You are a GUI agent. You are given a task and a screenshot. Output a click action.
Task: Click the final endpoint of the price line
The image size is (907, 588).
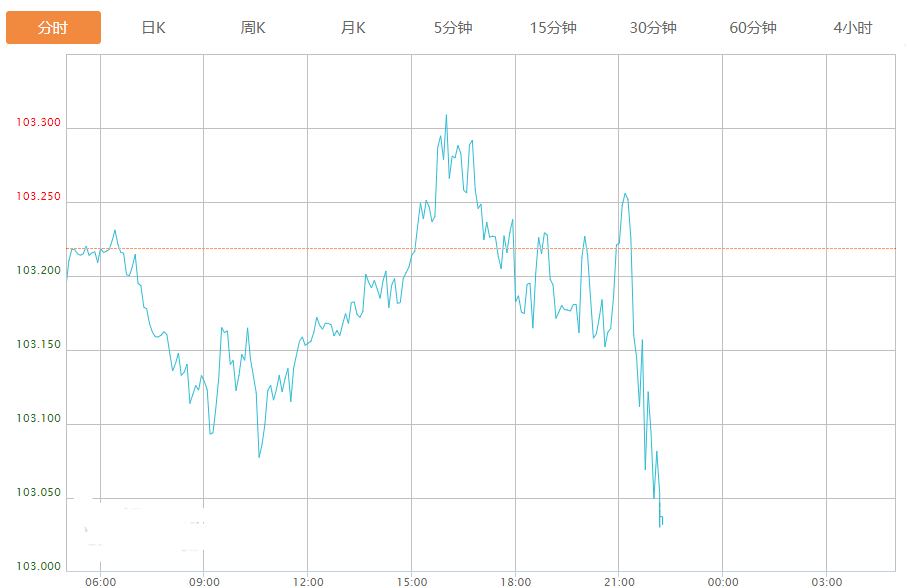point(662,524)
